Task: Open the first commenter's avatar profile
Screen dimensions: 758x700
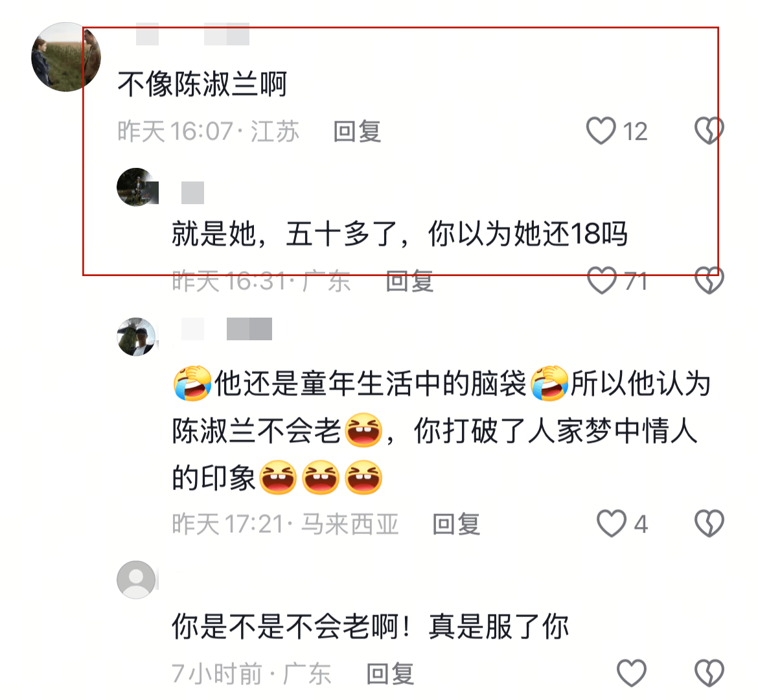Action: 65,56
